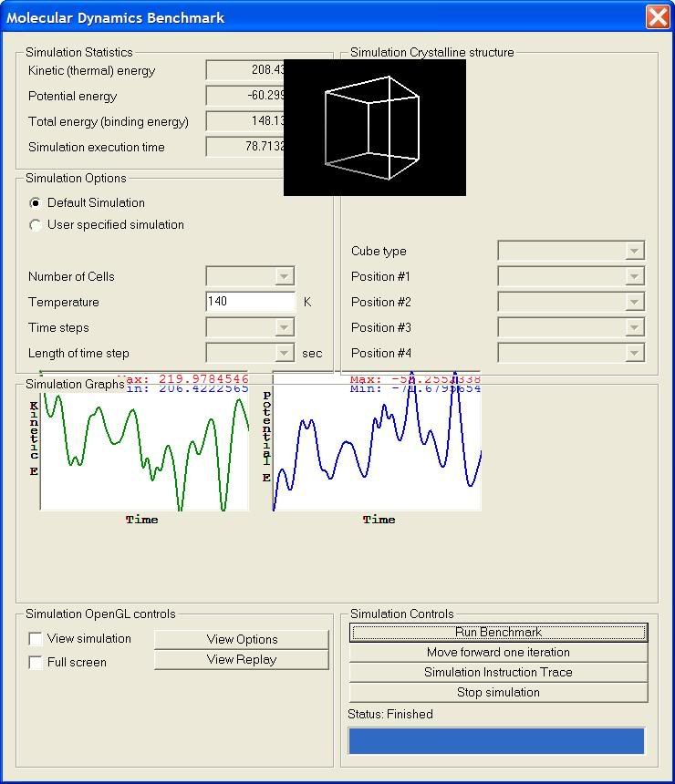This screenshot has width=675, height=784.
Task: Open Simulation Instruction Trace
Action: [x=498, y=673]
